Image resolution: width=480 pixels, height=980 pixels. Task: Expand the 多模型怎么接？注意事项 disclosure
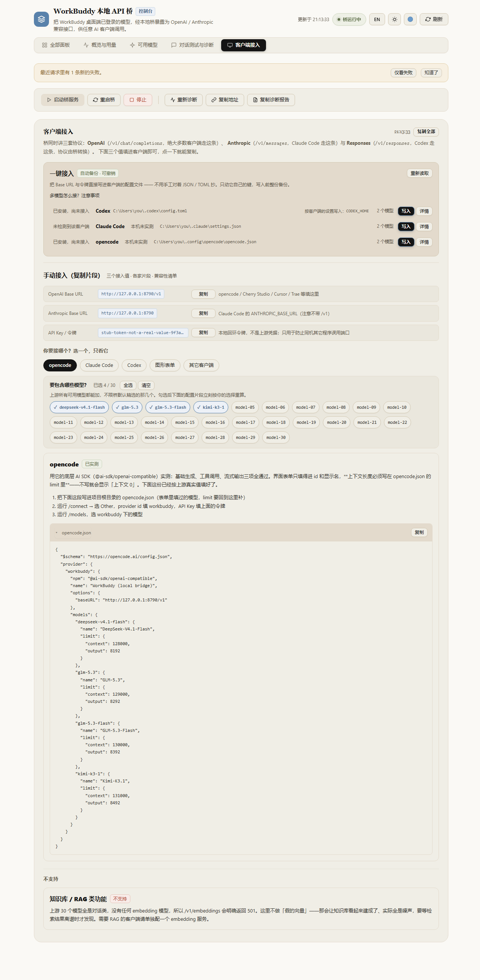[x=75, y=196]
